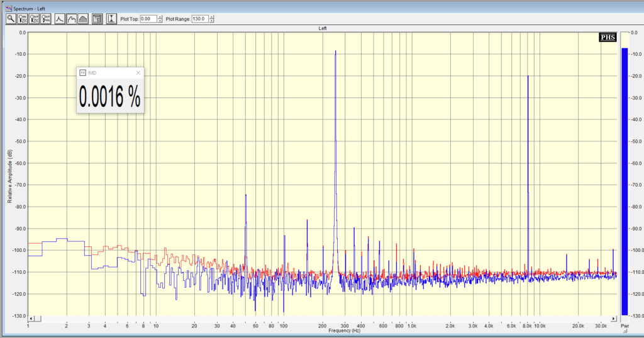Viewport: 644px width, 338px height.
Task: Click the Plot Top input field
Action: tap(148, 19)
